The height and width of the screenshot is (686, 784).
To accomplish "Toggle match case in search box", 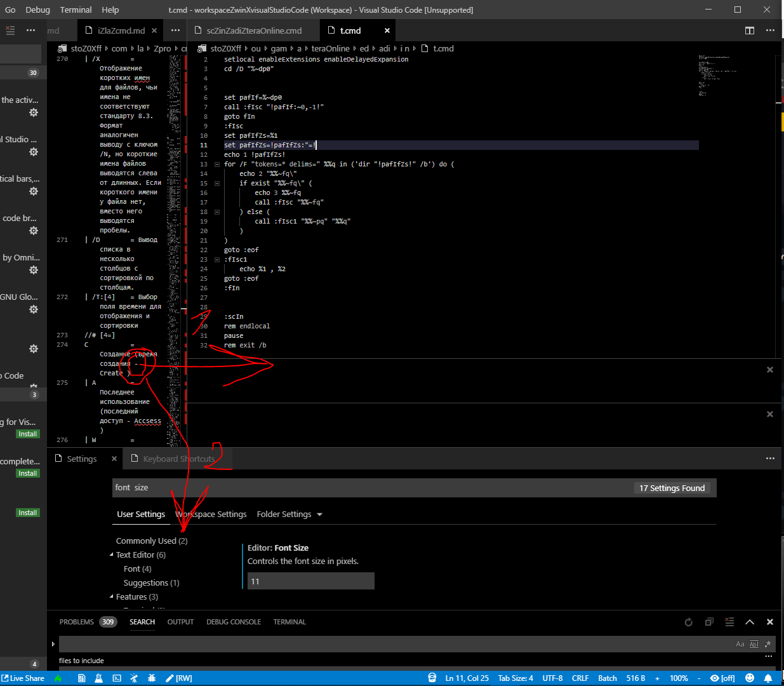I will coord(740,643).
